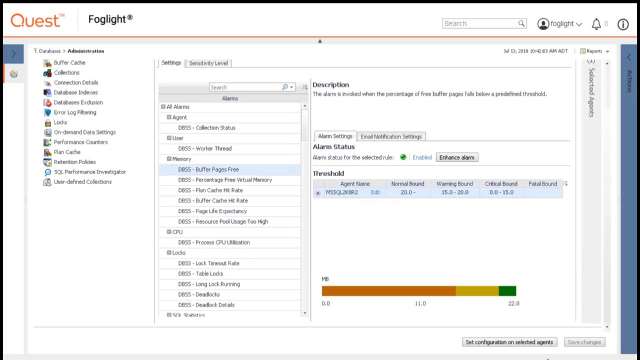
Task: Click the Locks padlock icon
Action: pyautogui.click(x=47, y=122)
